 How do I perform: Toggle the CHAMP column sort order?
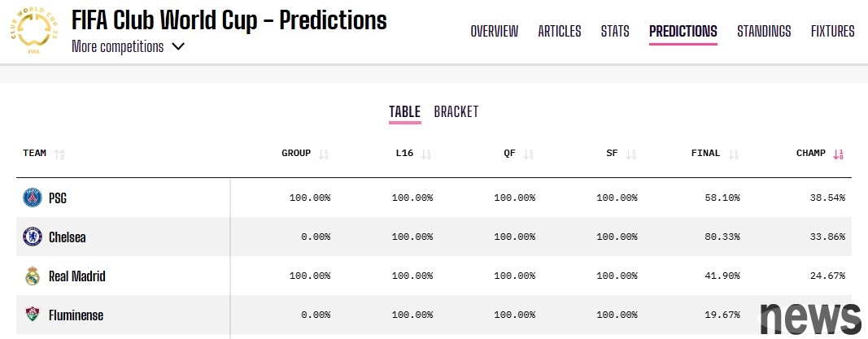(839, 154)
